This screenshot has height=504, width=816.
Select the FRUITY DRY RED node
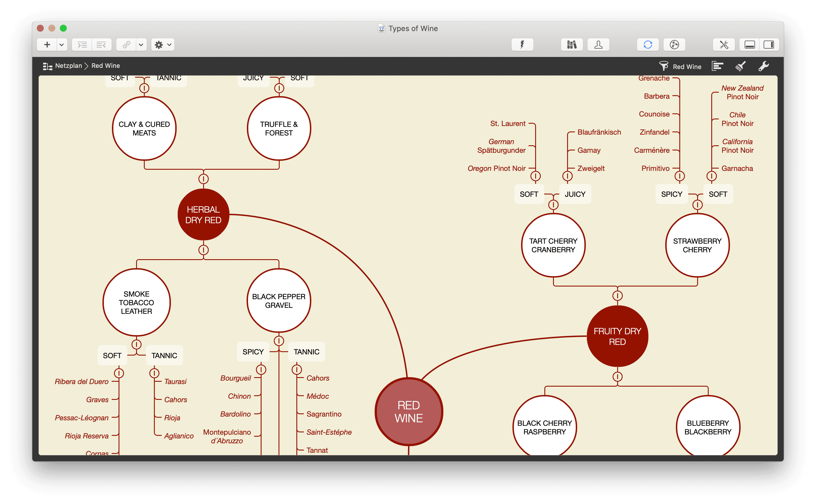[617, 336]
